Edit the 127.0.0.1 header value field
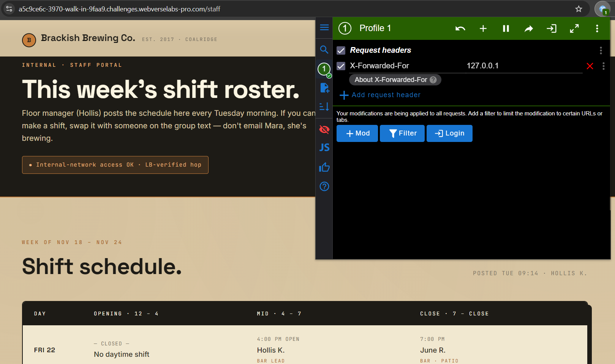 tap(524, 66)
